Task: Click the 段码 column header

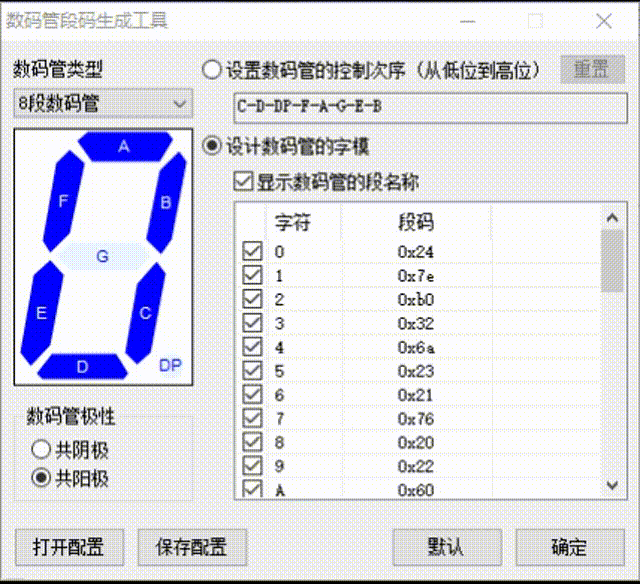Action: 416,222
